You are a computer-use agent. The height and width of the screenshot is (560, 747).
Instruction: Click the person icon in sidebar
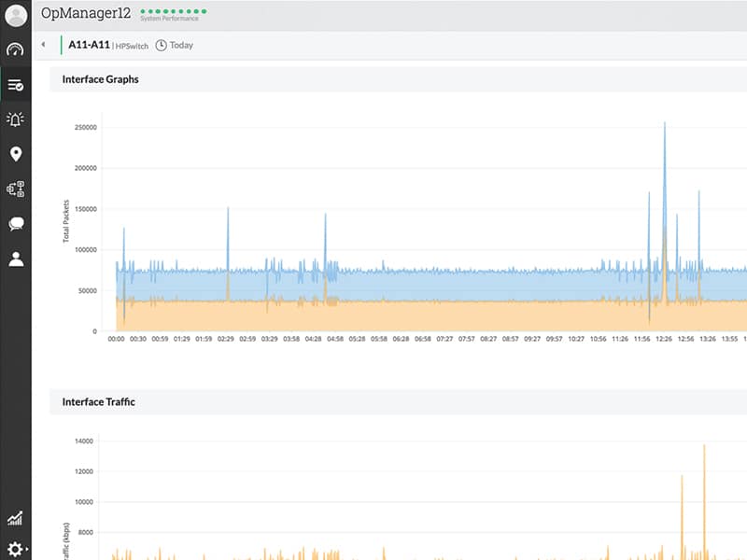pyautogui.click(x=15, y=259)
